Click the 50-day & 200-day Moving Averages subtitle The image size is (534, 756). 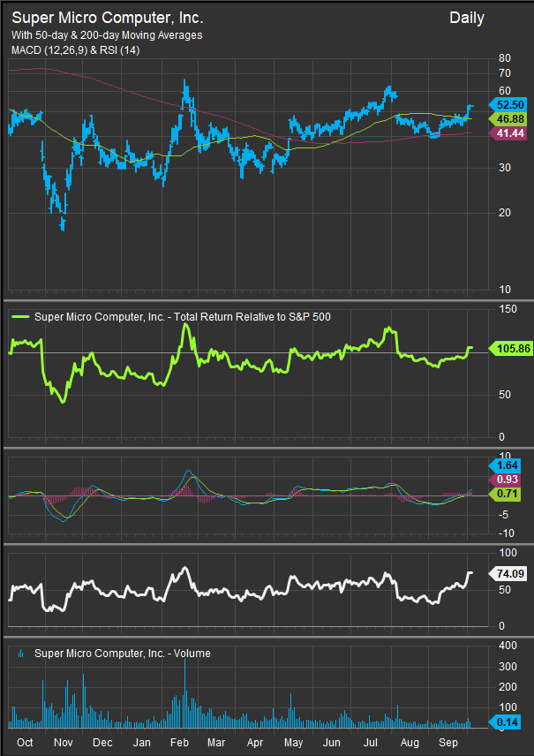pyautogui.click(x=106, y=35)
